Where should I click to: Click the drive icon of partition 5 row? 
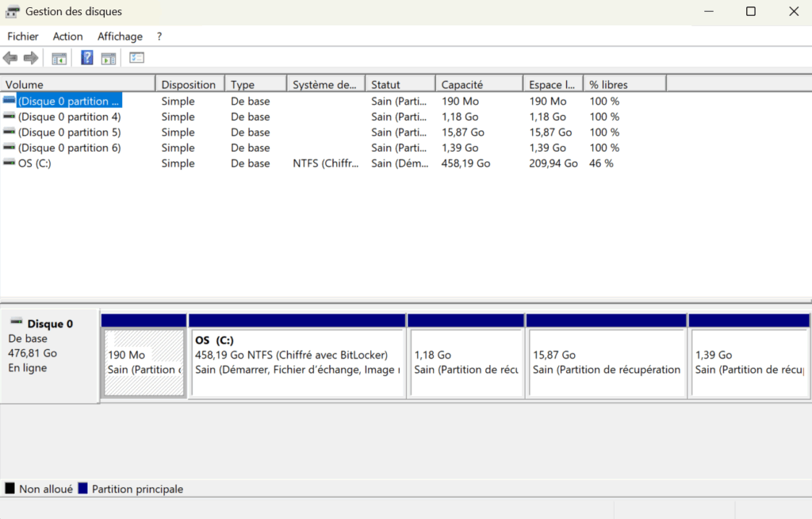click(10, 132)
